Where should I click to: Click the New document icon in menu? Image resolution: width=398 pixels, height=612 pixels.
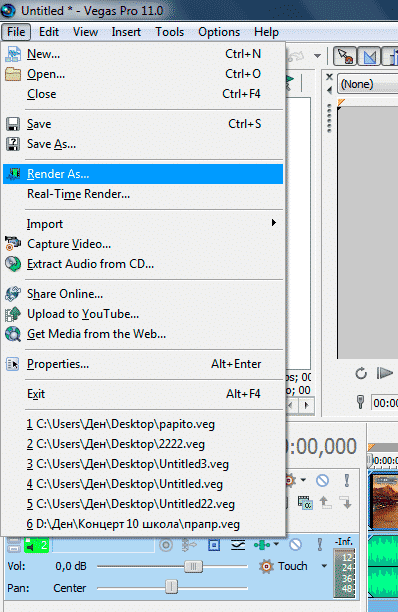[13, 54]
